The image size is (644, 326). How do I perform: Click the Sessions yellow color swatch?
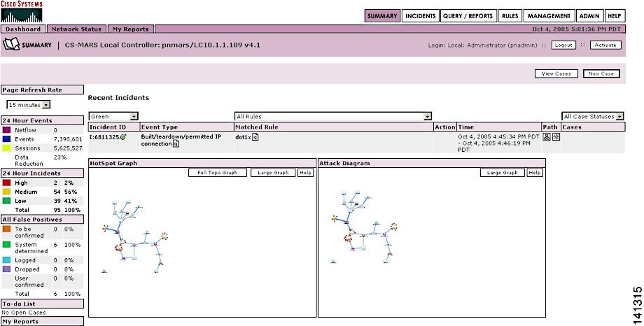coord(6,148)
